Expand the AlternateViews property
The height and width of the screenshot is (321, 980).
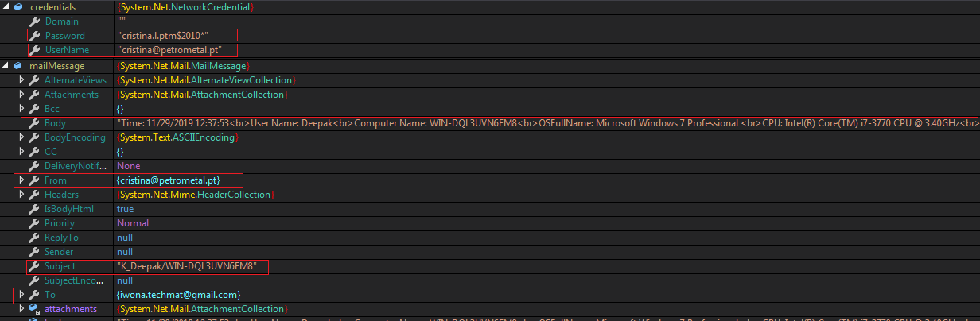(x=22, y=80)
